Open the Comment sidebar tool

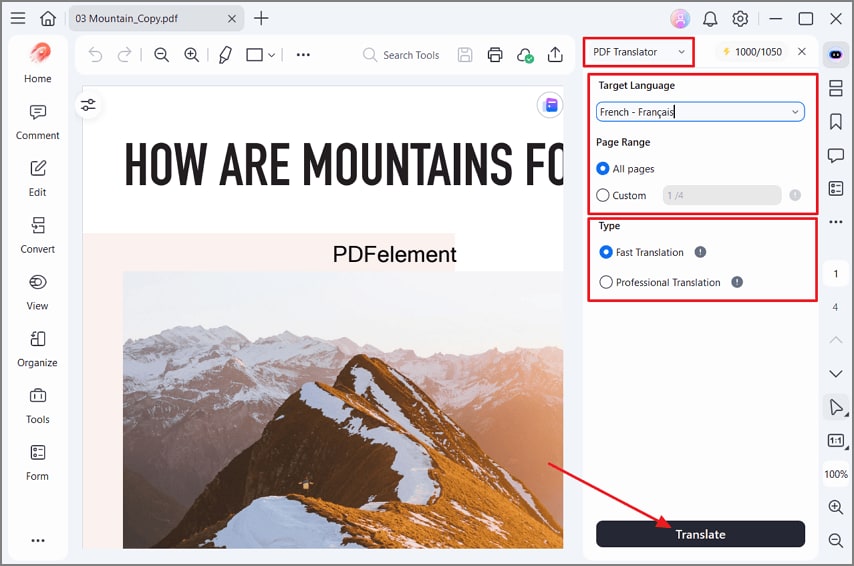tap(38, 122)
